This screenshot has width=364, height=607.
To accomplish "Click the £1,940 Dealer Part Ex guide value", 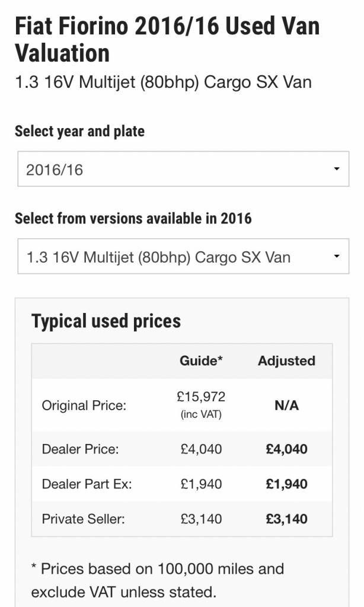I will coord(203,484).
